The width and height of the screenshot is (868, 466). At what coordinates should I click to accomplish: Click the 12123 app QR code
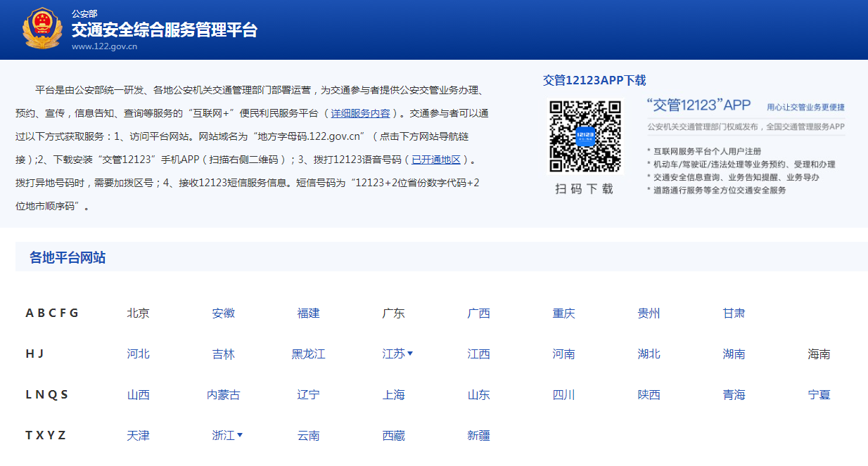point(585,136)
